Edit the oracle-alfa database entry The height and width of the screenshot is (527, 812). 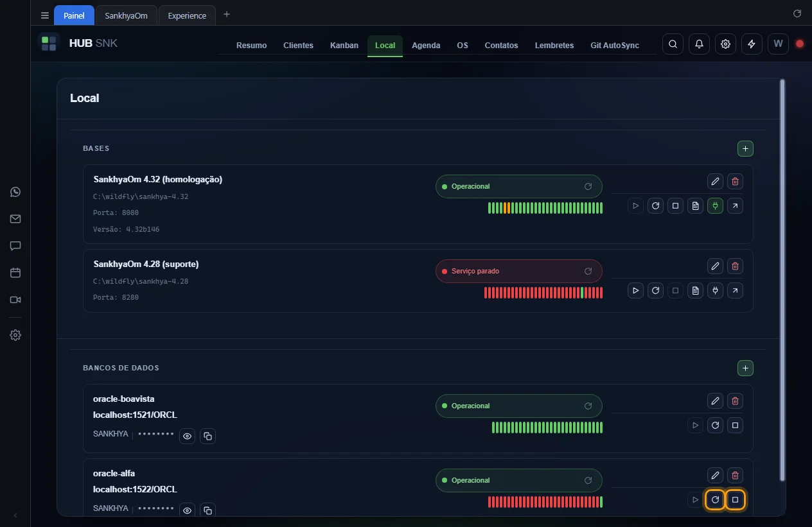tap(715, 476)
